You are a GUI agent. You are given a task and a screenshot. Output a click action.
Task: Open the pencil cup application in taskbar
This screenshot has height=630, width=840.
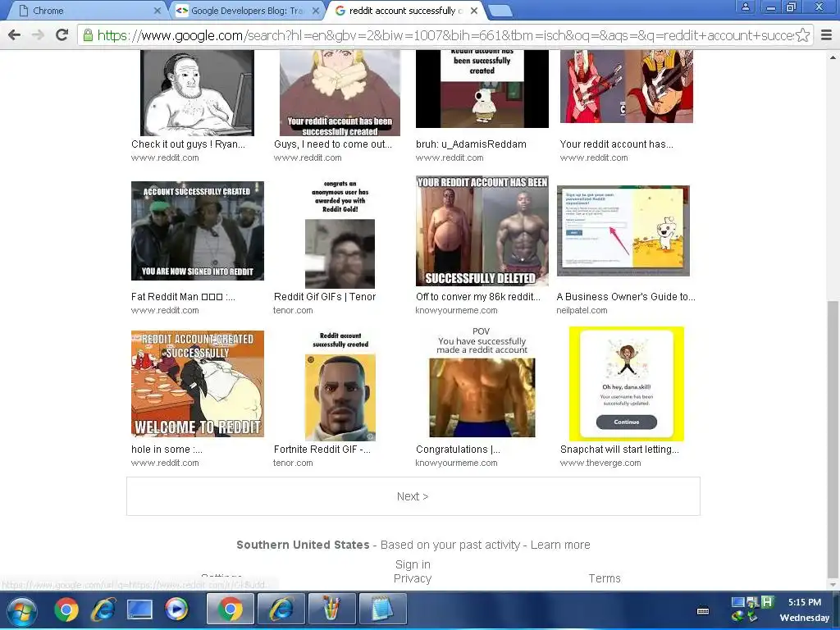click(x=331, y=609)
